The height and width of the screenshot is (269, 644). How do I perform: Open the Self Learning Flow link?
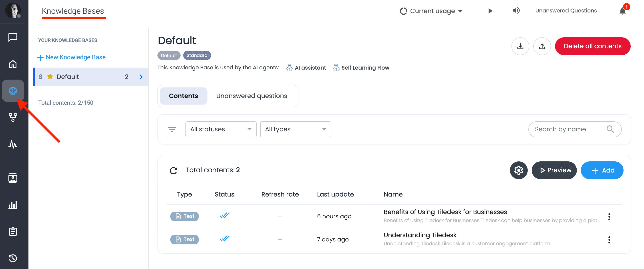point(365,68)
